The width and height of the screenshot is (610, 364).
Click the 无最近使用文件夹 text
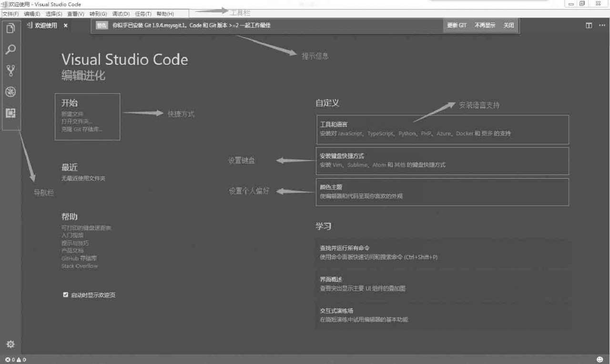point(83,178)
